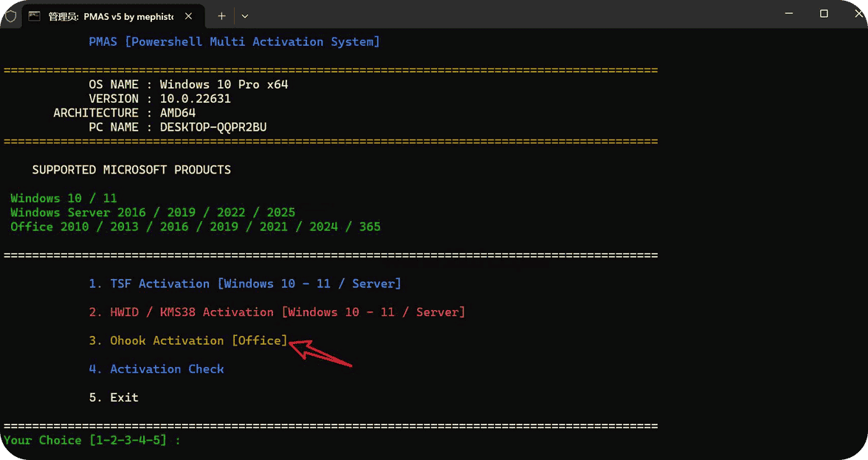This screenshot has height=460, width=868.
Task: Close the PMAS v5 tab
Action: point(190,16)
